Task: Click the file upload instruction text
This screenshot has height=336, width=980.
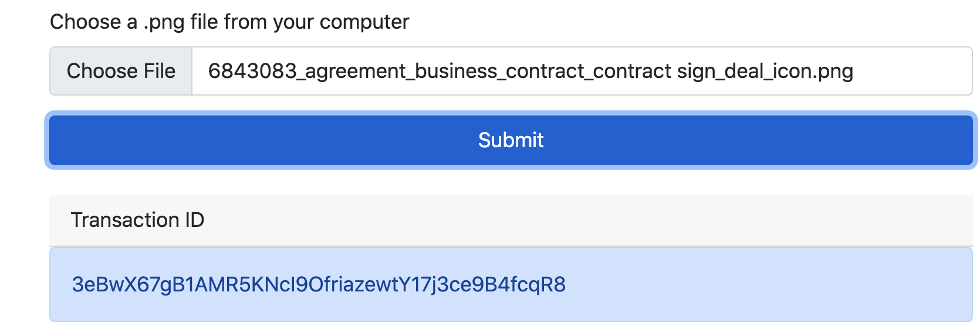Action: point(229,22)
